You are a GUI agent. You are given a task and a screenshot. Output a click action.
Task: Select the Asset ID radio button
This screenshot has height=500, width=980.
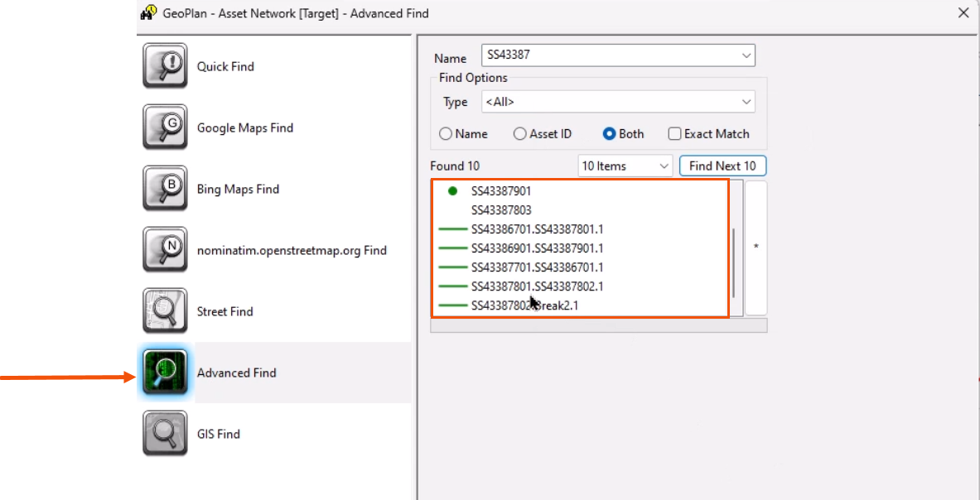(x=520, y=133)
